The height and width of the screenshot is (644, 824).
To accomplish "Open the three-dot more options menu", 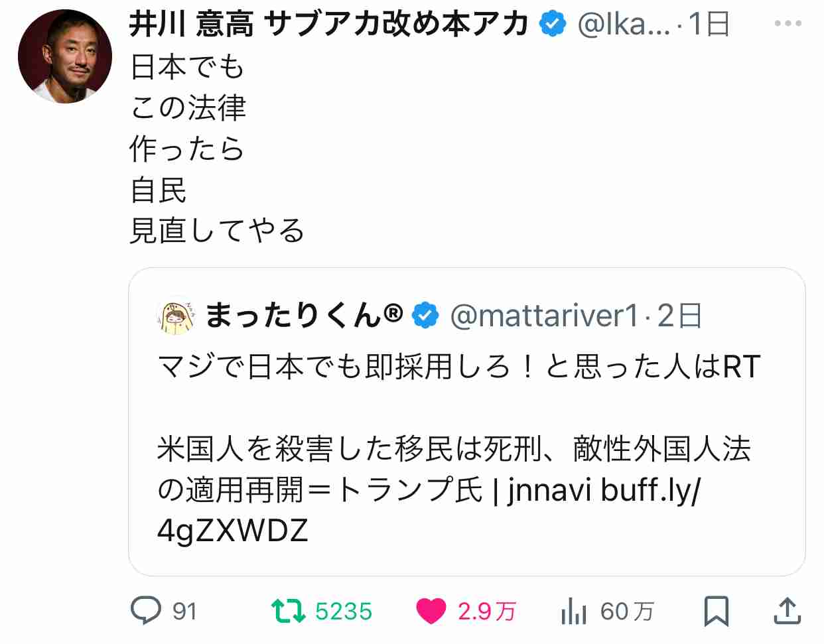I will tap(788, 24).
